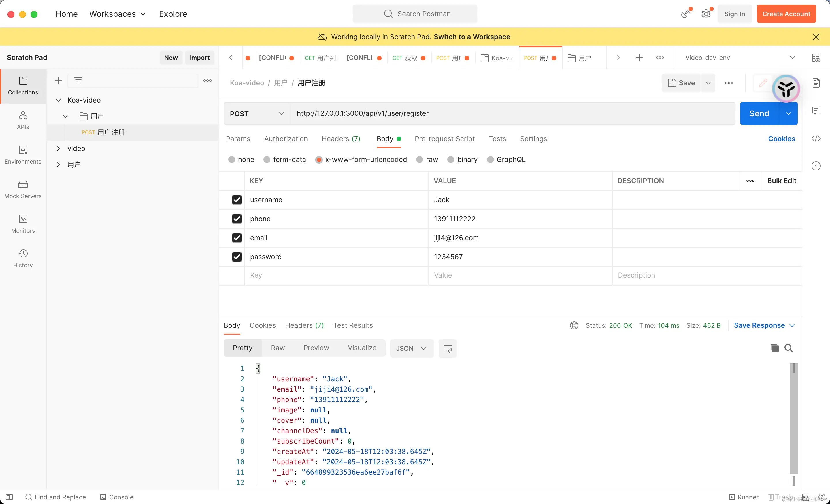The width and height of the screenshot is (830, 504).
Task: Show the code snippet panel icon
Action: click(816, 138)
